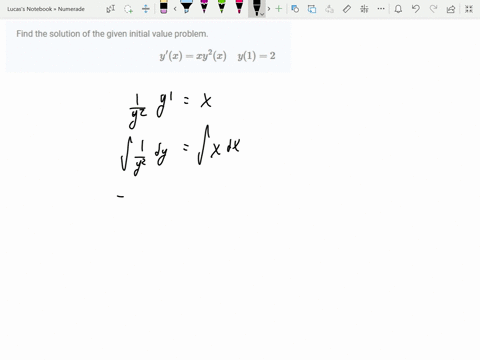The image size is (480, 360).
Task: Pick the green pen
Action: pos(222,7)
